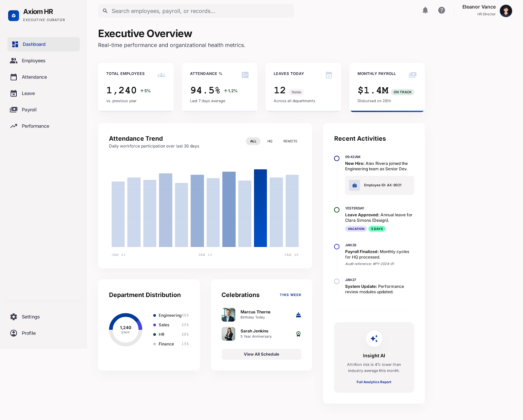Select the Attendance calendar icon in sidebar
The height and width of the screenshot is (420, 523).
14,77
